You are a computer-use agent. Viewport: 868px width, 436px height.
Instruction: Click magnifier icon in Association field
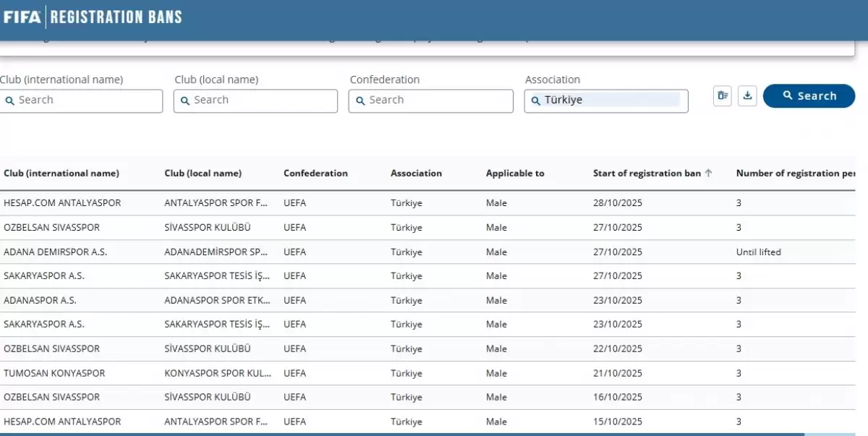click(536, 101)
